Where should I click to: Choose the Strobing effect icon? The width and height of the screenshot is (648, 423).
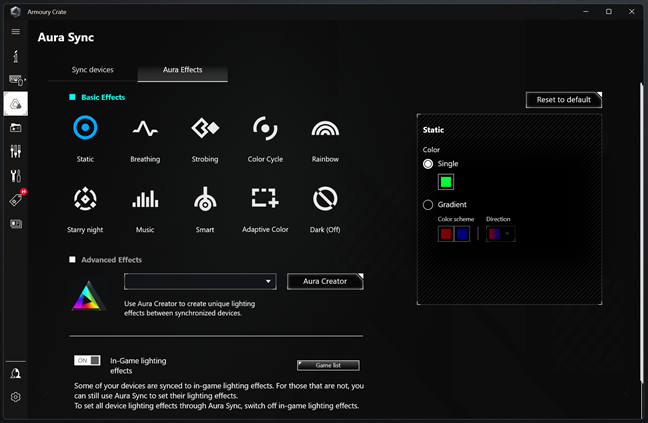pos(205,128)
